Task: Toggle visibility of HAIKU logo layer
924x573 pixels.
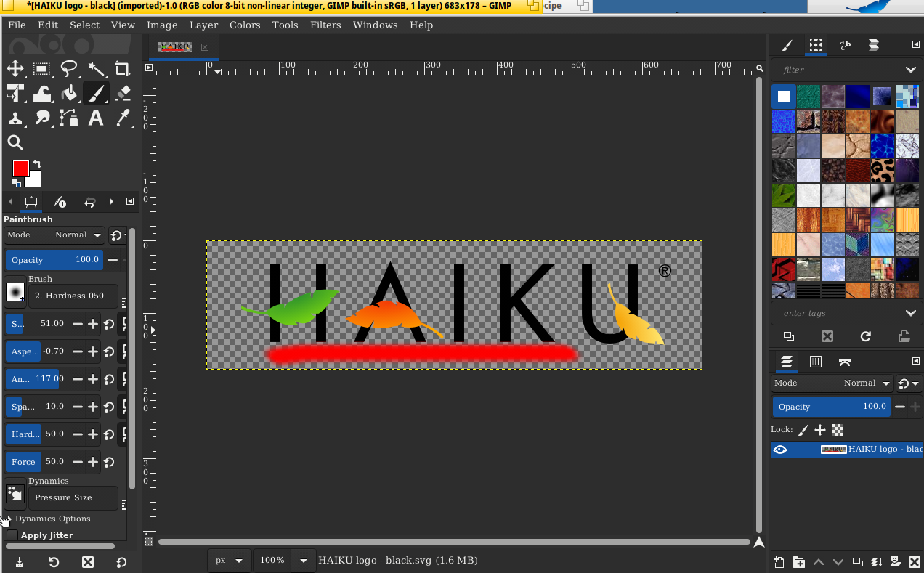Action: click(780, 450)
